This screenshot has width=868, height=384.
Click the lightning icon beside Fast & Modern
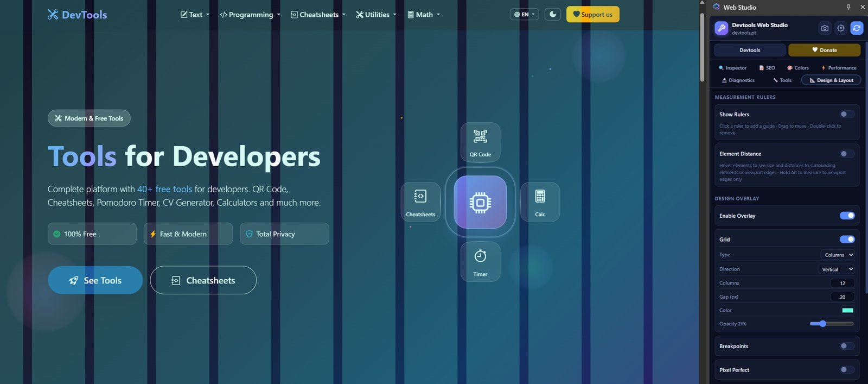(153, 234)
